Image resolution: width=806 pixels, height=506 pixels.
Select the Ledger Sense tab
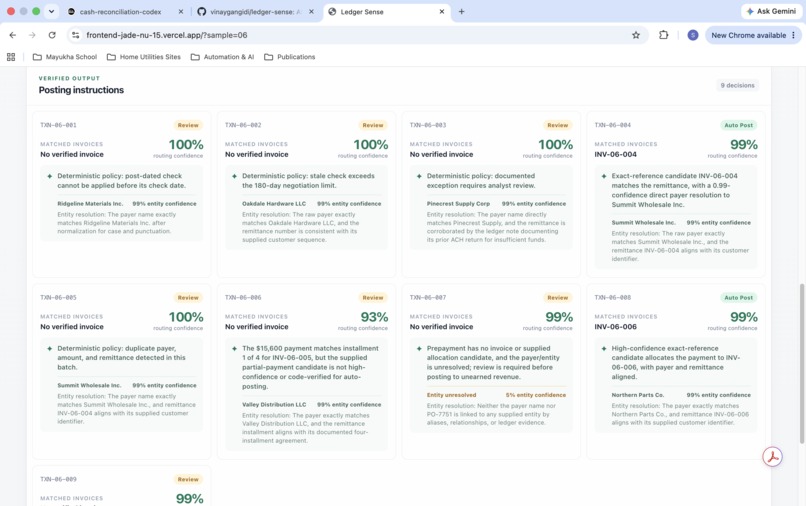(x=387, y=11)
